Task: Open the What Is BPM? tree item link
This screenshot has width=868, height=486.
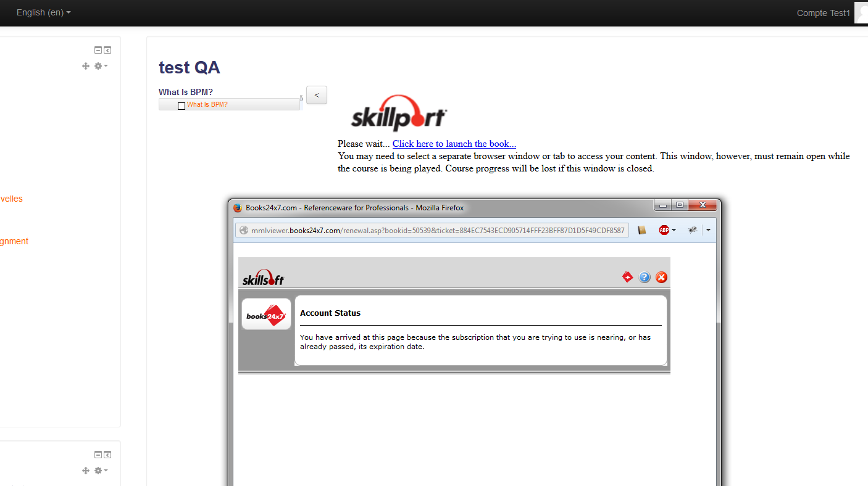Action: click(207, 105)
